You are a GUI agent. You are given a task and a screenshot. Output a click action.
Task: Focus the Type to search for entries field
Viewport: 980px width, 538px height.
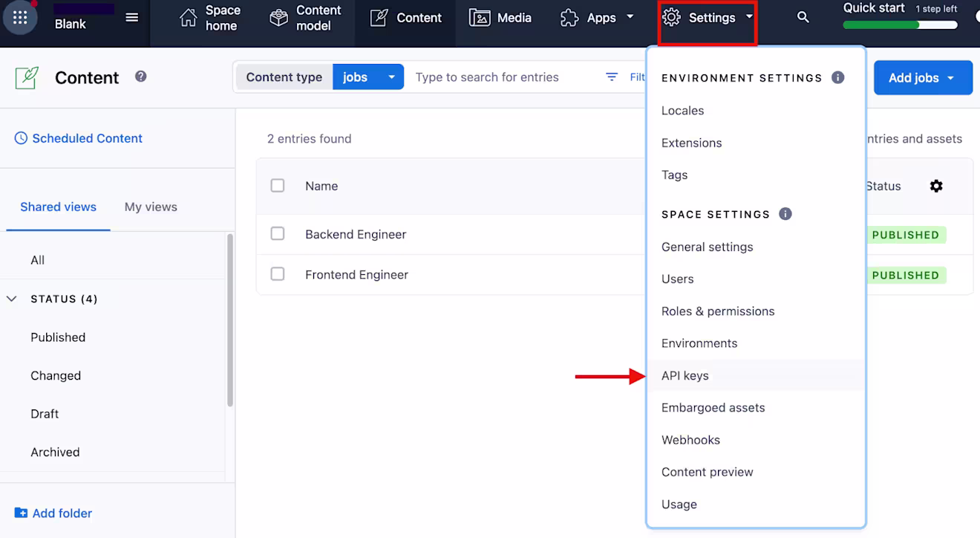(505, 77)
